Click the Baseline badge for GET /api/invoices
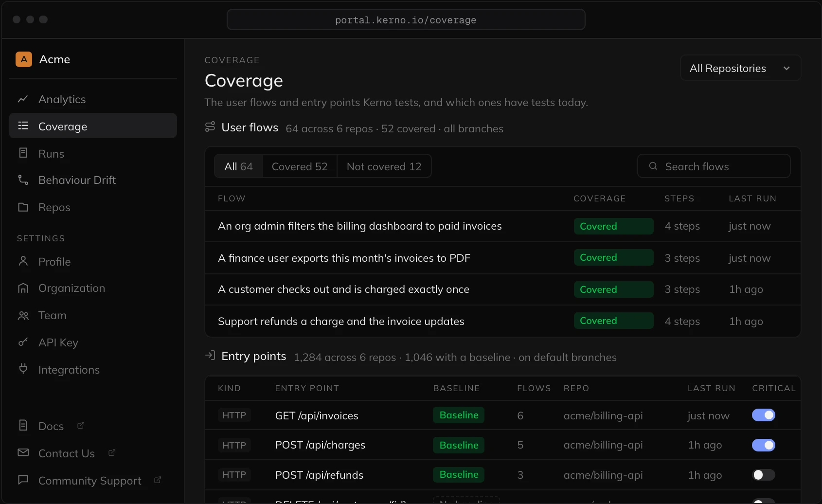The image size is (822, 504). (459, 415)
